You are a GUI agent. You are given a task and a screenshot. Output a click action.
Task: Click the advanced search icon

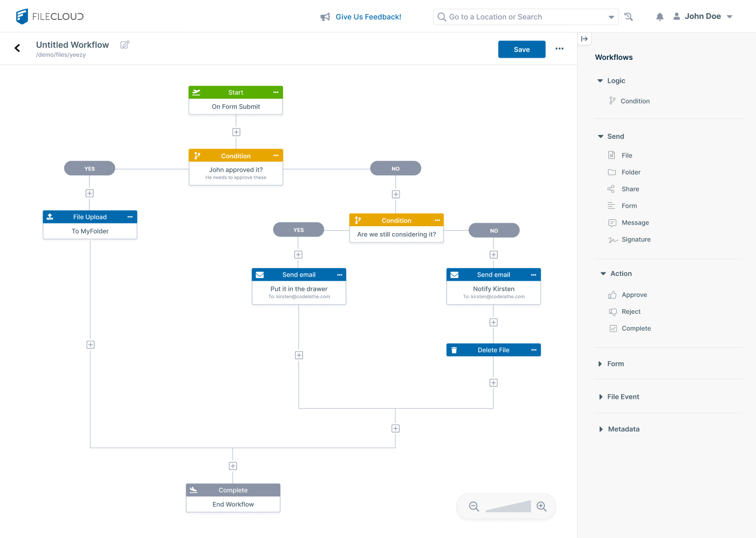[x=628, y=17]
